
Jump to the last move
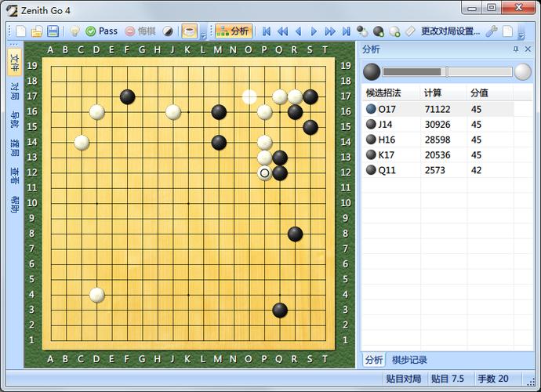point(346,31)
